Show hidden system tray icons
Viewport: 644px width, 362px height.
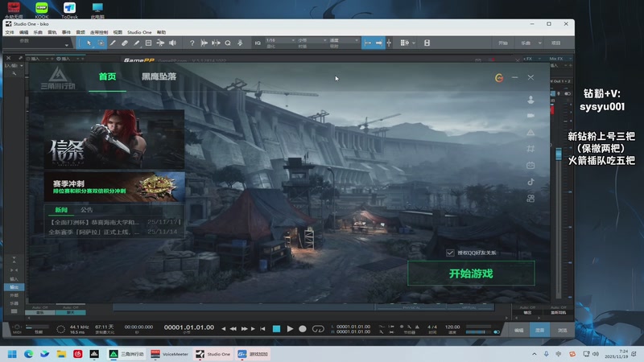click(534, 354)
